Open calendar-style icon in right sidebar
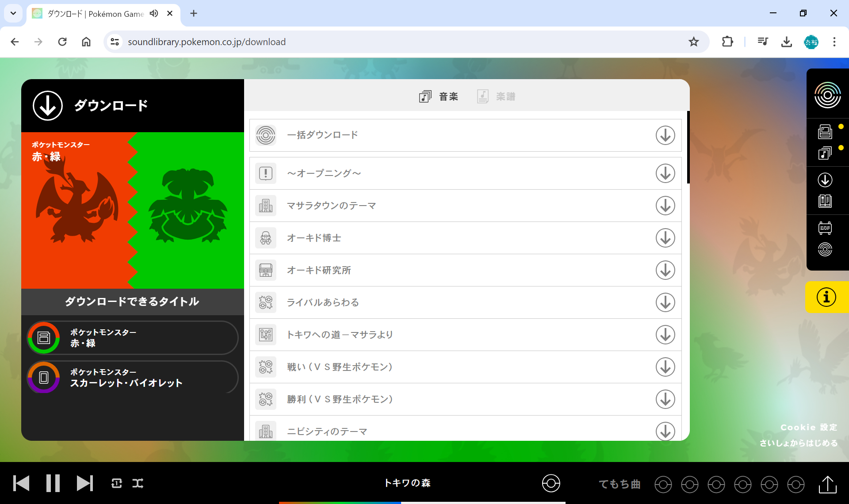The image size is (849, 504). coord(825,228)
